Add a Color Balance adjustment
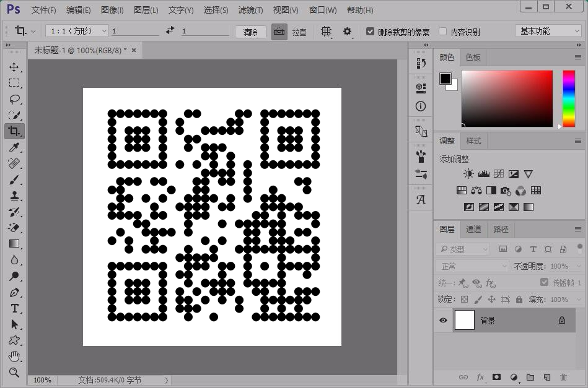This screenshot has width=588, height=388. pos(476,191)
